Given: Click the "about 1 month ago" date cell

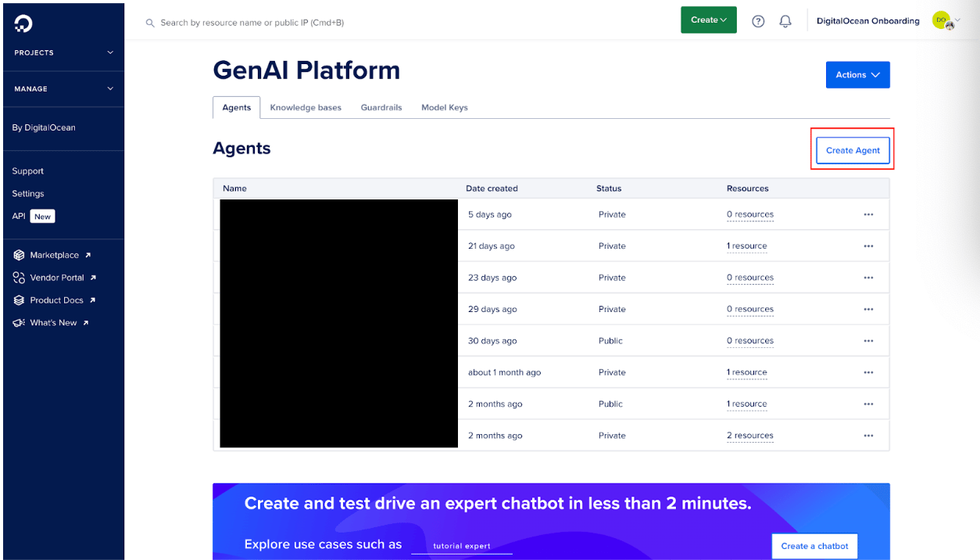Looking at the screenshot, I should pos(505,372).
